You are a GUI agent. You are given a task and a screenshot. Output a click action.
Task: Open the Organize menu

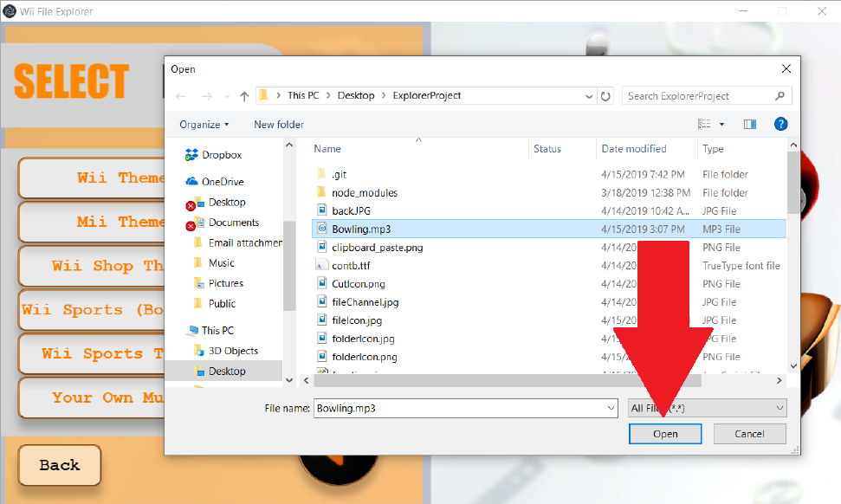[x=204, y=125]
